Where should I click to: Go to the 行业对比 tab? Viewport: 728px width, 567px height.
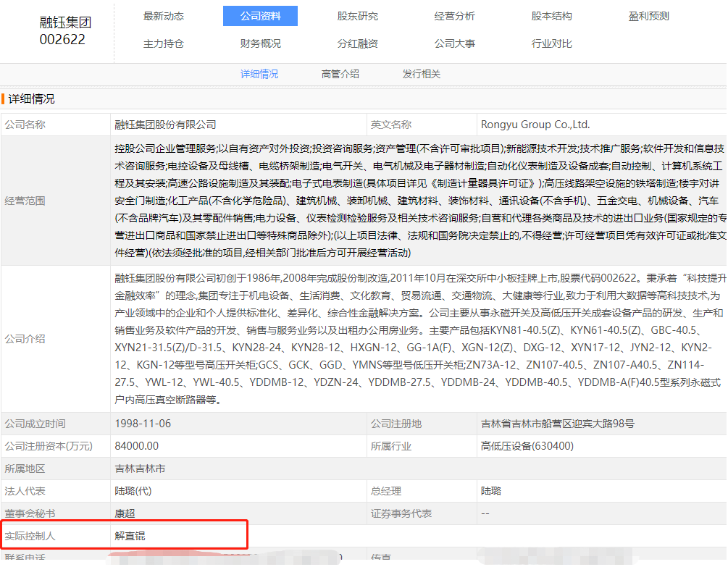551,43
